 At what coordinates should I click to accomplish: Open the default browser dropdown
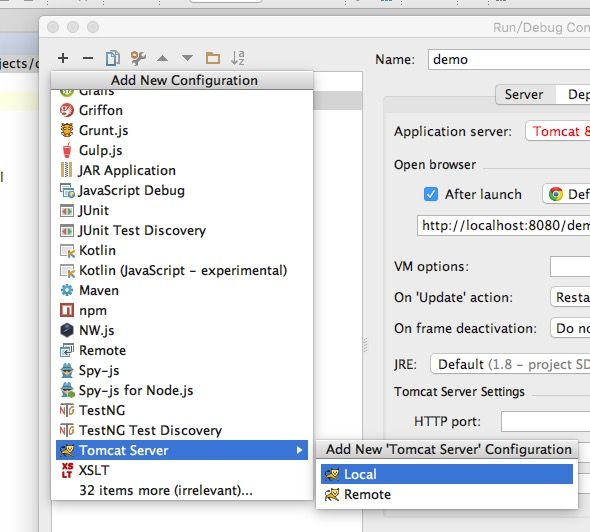[x=566, y=194]
